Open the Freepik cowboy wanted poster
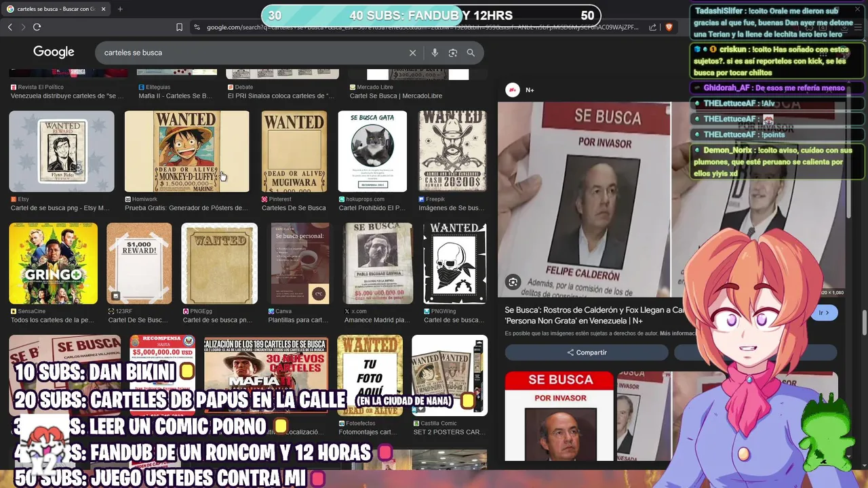This screenshot has height=488, width=868. point(452,151)
